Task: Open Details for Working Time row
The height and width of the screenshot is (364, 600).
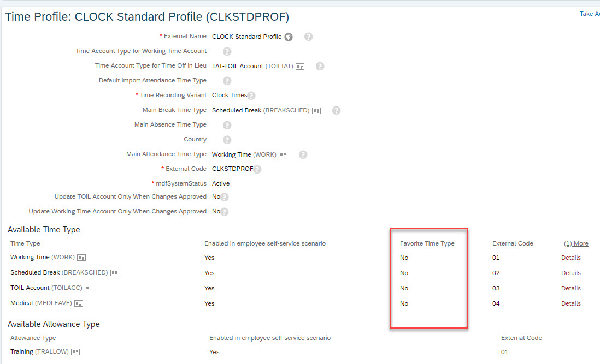Action: click(x=571, y=258)
